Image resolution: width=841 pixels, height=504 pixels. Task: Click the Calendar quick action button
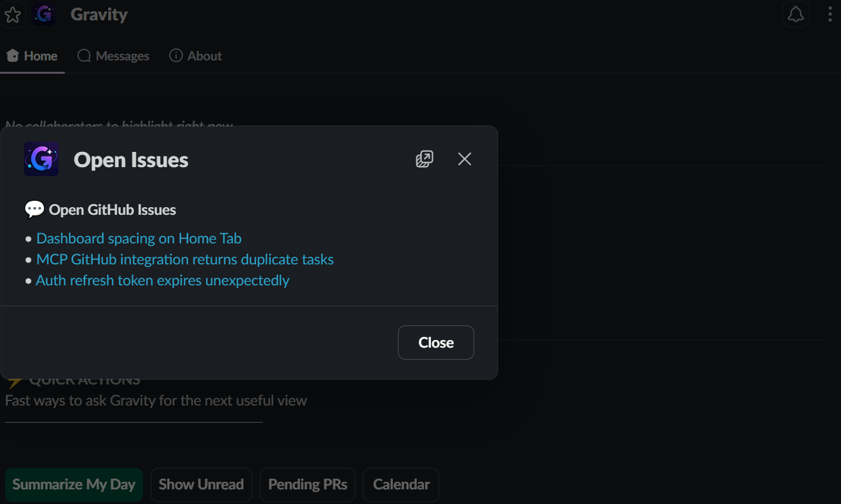[x=401, y=485]
